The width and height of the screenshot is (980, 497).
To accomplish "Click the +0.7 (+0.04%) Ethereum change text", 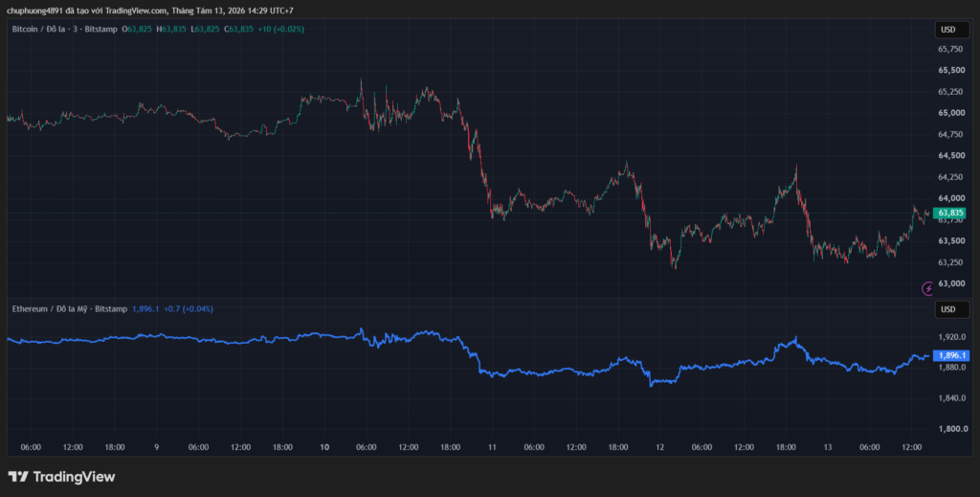I will coord(189,308).
